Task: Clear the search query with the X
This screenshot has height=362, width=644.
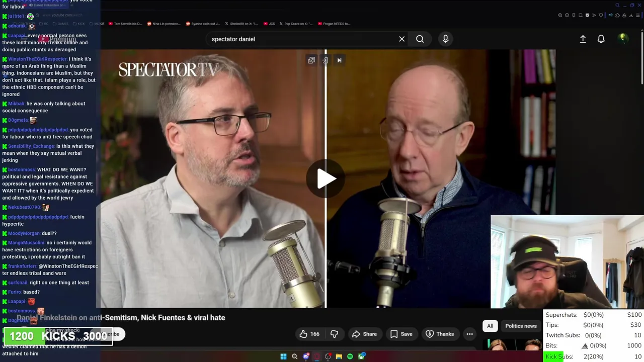Action: [x=401, y=39]
